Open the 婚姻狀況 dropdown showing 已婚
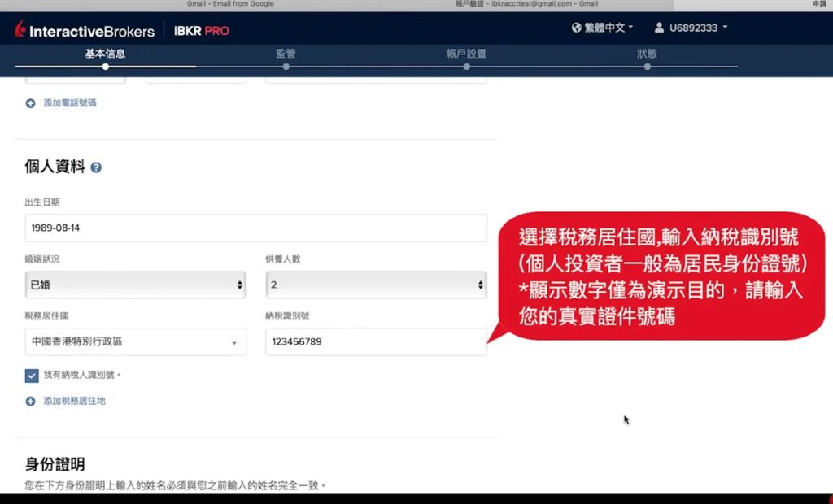This screenshot has width=833, height=504. tap(135, 285)
